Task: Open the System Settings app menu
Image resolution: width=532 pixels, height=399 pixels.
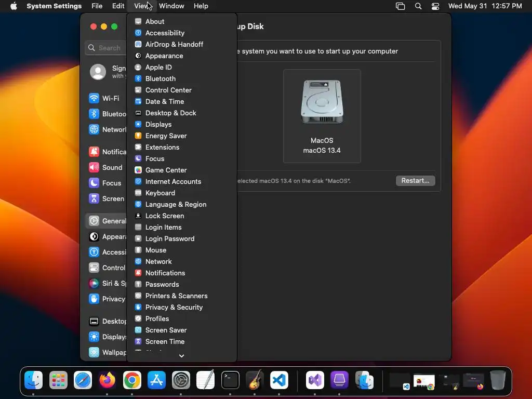Action: (x=54, y=6)
